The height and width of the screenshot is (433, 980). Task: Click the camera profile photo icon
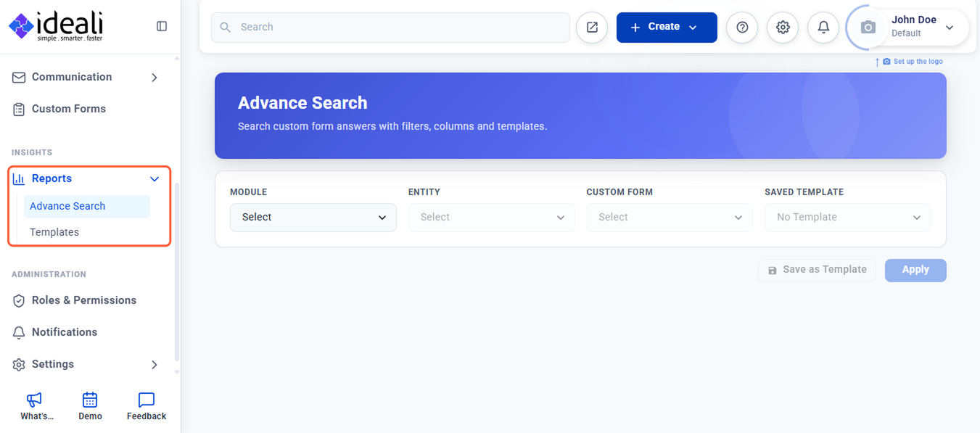tap(868, 28)
